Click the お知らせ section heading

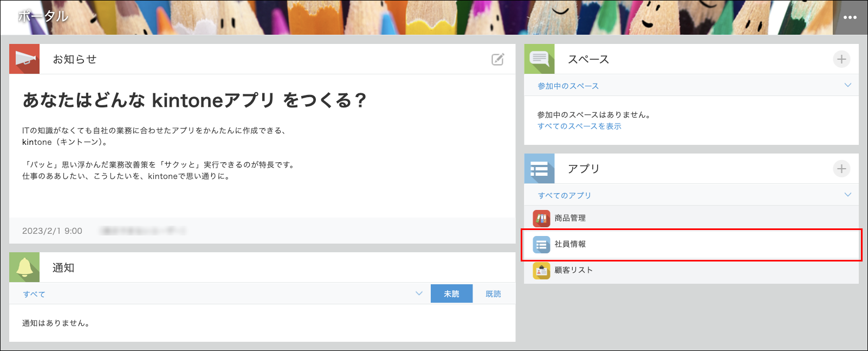coord(74,59)
